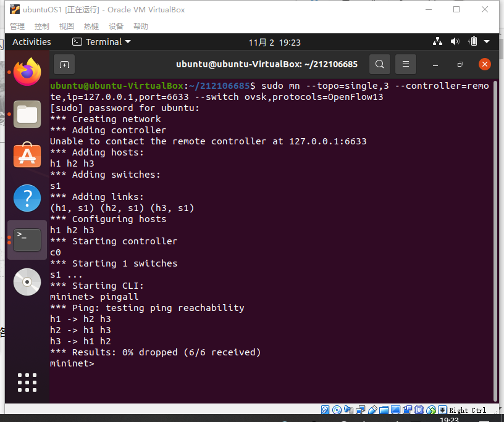The image size is (504, 422).
Task: Open Firefox from the Ubuntu dock
Action: click(x=27, y=72)
